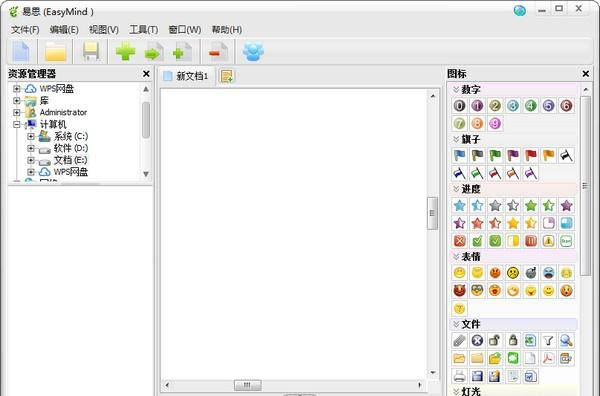Viewport: 600px width, 396px height.
Task: Click the blue people group toolbar icon
Action: (253, 52)
